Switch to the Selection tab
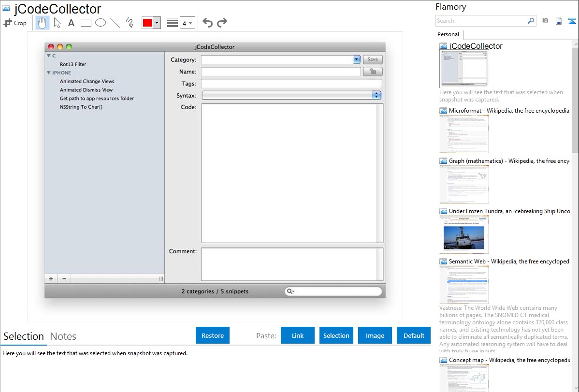Viewport: 579px width, 392px height. tap(24, 336)
